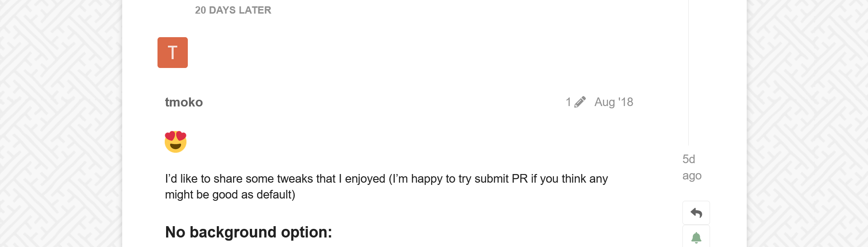Click the vertical timeline scroller line
This screenshot has width=868, height=247.
click(688, 73)
